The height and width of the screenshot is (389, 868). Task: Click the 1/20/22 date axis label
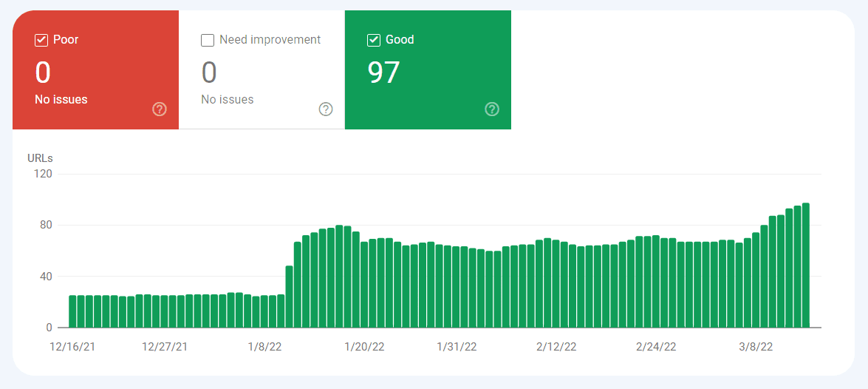365,347
